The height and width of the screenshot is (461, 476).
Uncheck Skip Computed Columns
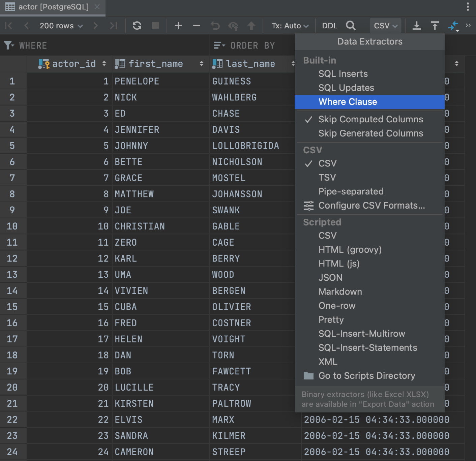pyautogui.click(x=370, y=119)
